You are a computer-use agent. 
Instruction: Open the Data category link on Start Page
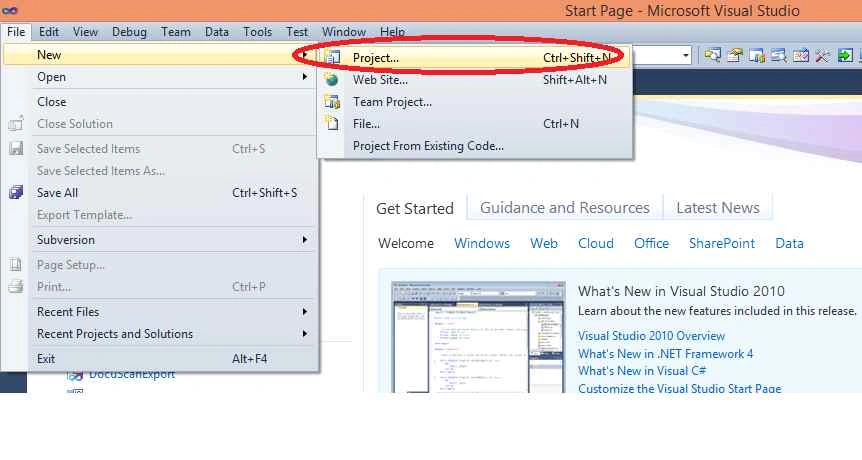[789, 243]
